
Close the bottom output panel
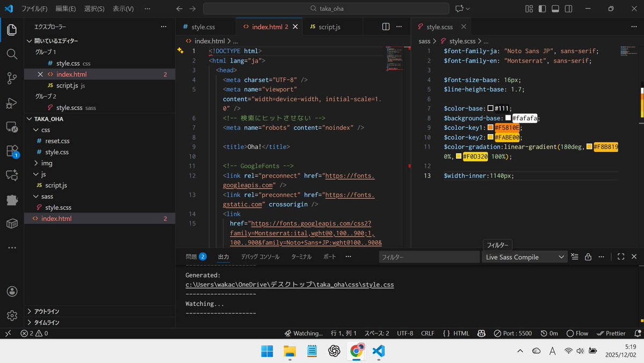(x=634, y=257)
